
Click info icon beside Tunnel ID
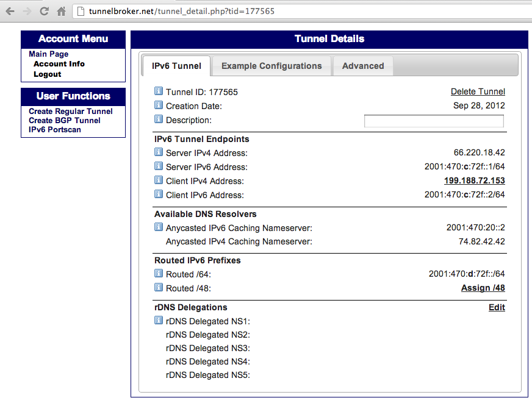pos(159,91)
